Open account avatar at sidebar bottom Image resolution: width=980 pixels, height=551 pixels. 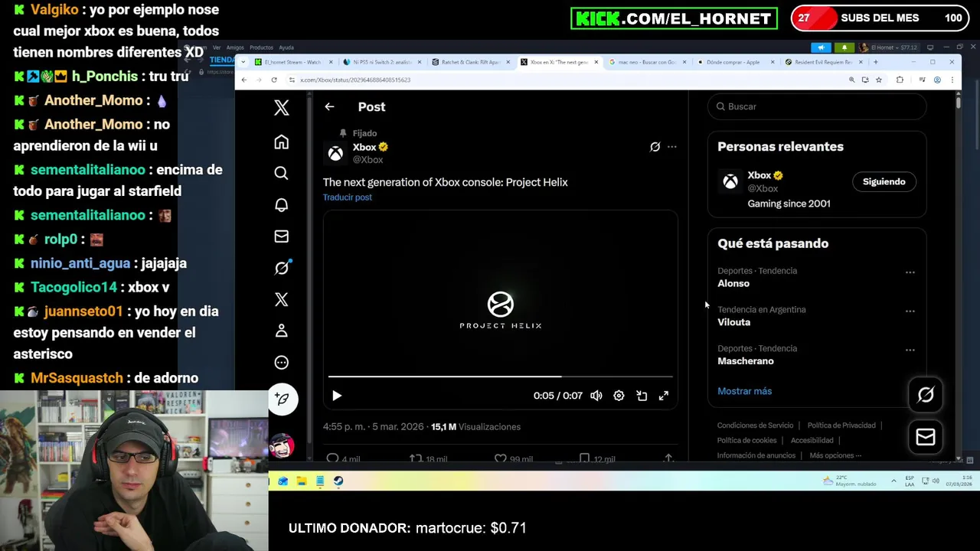tap(282, 445)
